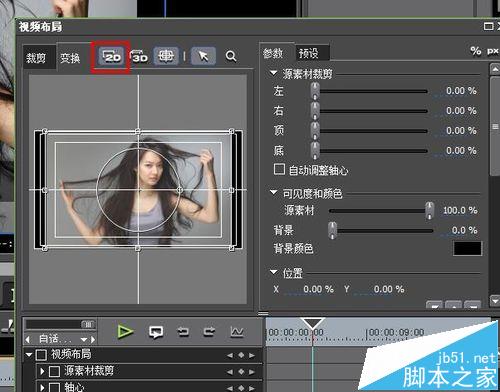Click the position Y value field
Viewport: 500px width, 392px height.
pos(389,289)
